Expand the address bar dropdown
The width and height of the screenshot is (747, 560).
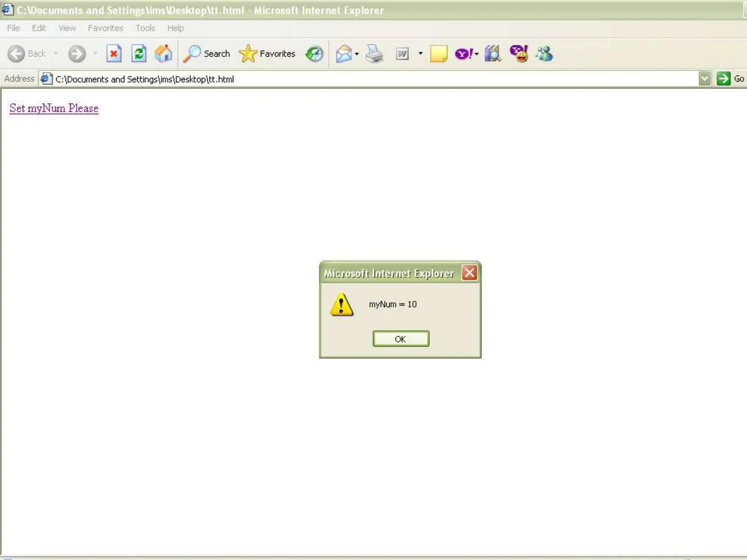[704, 79]
